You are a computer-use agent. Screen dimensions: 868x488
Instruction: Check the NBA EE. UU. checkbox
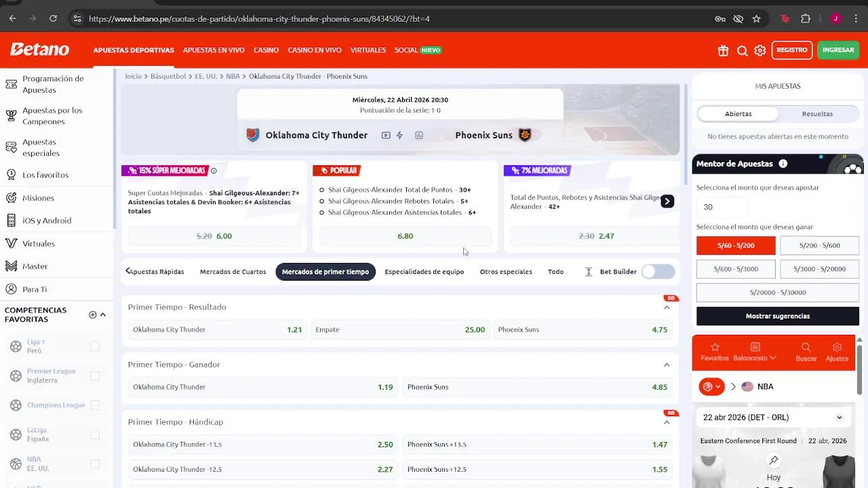95,464
